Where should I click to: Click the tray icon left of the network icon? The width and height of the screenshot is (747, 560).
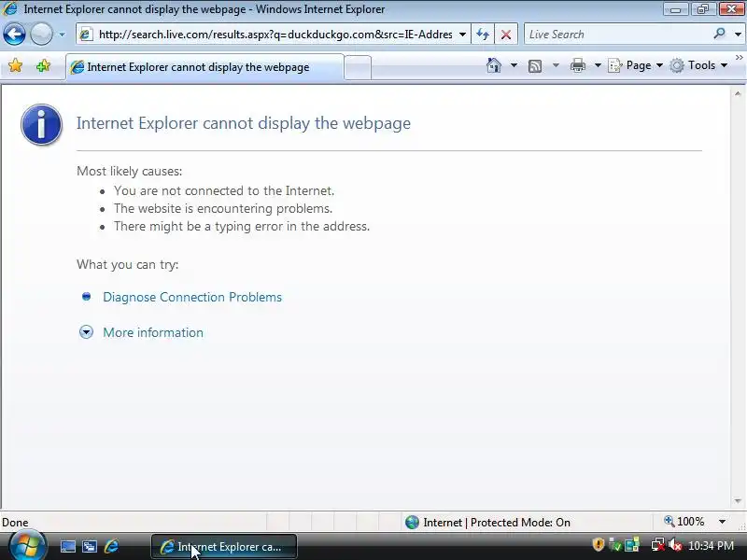[x=632, y=545]
